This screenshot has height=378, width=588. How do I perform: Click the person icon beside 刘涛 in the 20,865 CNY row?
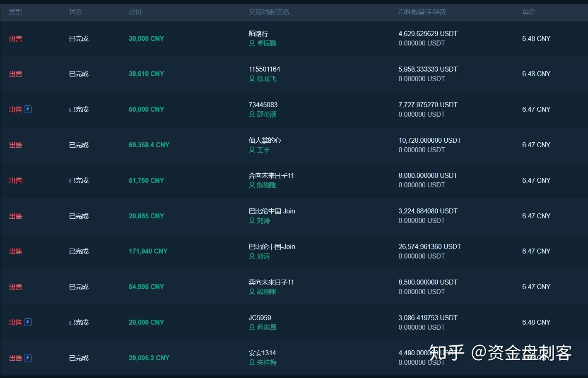tap(252, 220)
